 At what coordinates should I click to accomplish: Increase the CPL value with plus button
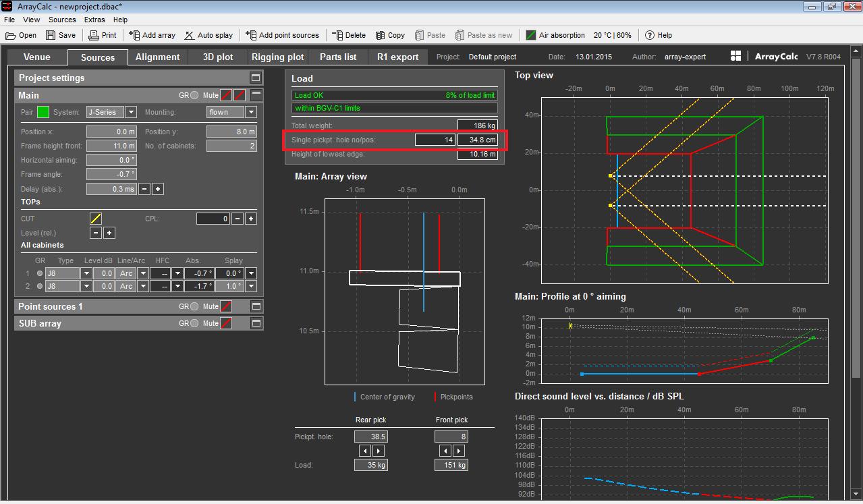coord(250,219)
